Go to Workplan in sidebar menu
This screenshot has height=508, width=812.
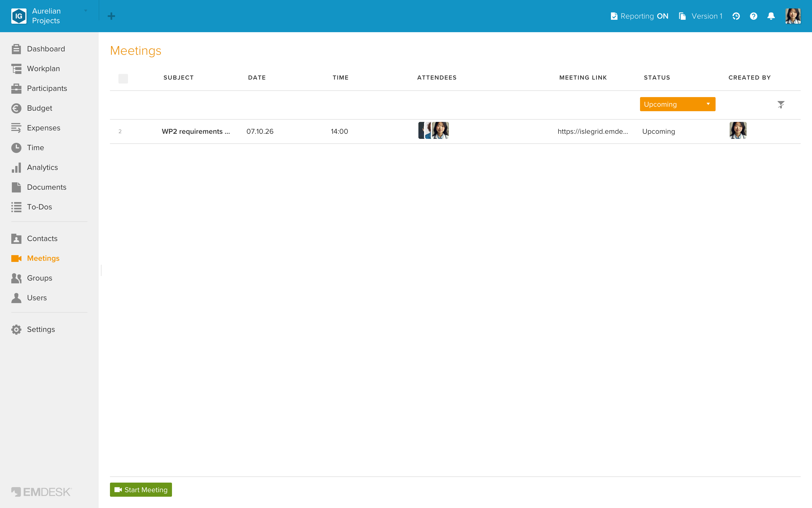[44, 69]
